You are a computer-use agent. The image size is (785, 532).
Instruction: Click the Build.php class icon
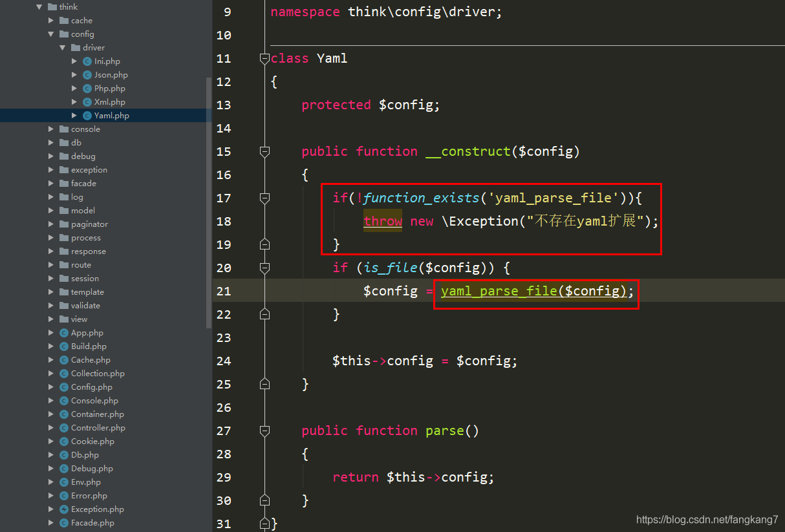click(64, 346)
